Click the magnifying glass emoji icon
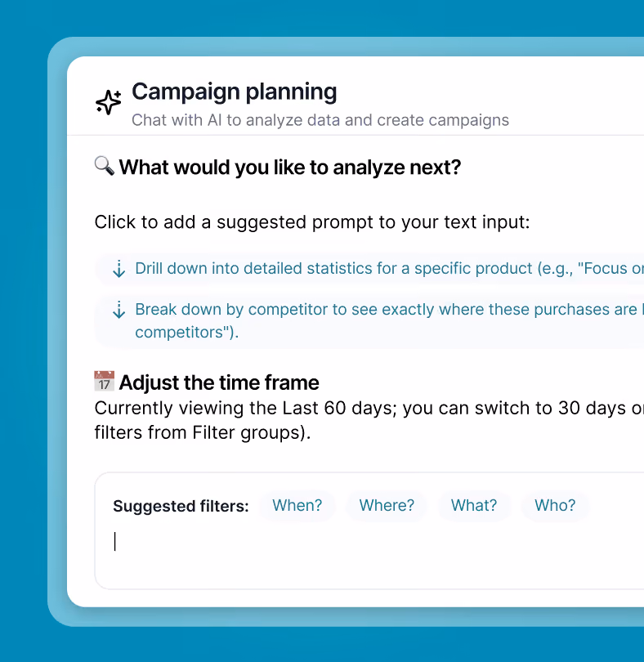Screen dimensions: 644x662 [105, 166]
